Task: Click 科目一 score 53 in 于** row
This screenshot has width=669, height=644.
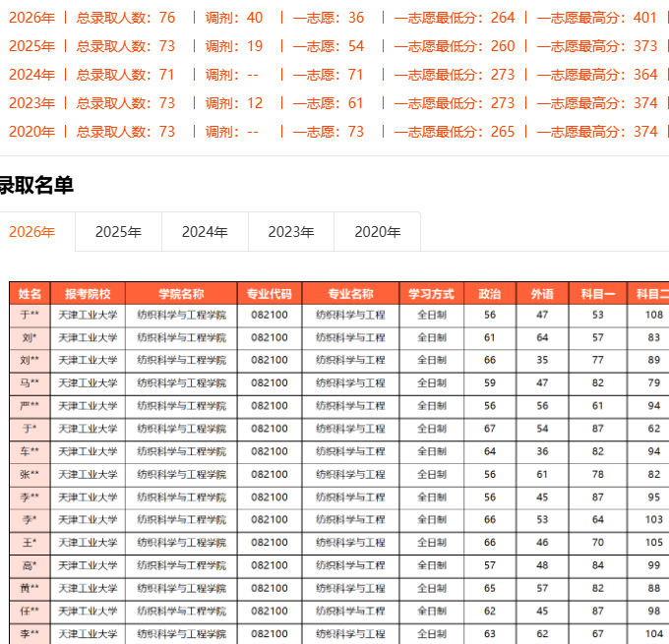Action: click(x=598, y=315)
